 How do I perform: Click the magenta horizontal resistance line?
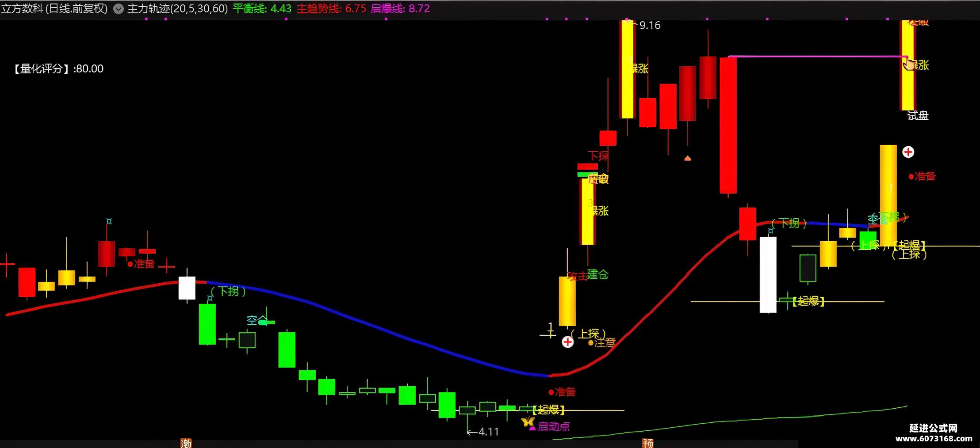(x=818, y=57)
